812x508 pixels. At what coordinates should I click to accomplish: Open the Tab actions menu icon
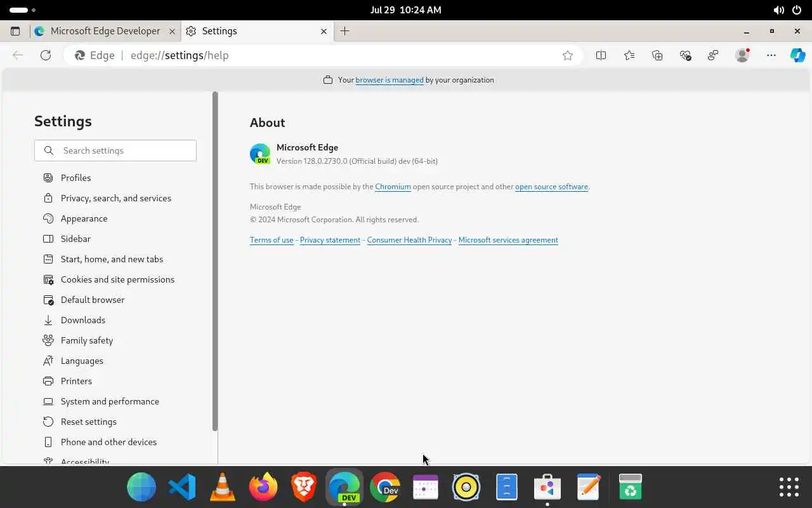(15, 31)
